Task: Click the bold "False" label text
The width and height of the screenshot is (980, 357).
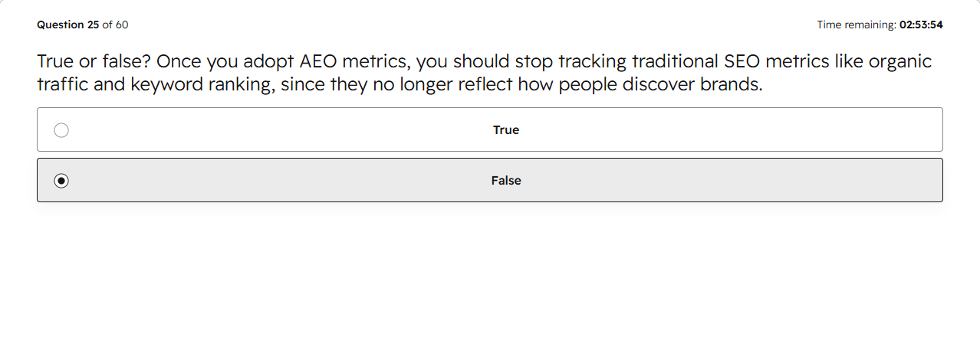Action: click(x=506, y=181)
